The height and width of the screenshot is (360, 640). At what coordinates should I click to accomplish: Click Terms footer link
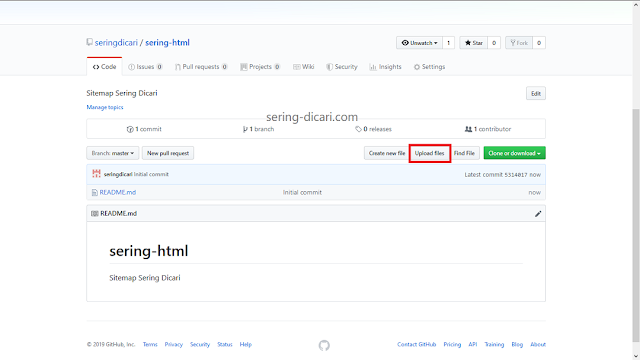pyautogui.click(x=150, y=344)
